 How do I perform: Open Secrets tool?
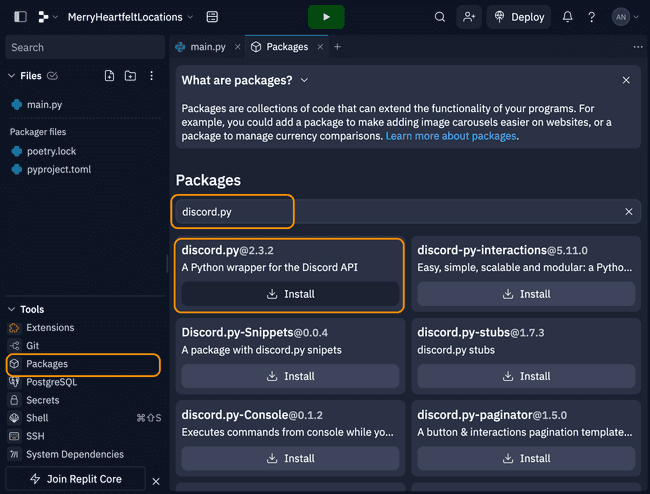point(42,400)
